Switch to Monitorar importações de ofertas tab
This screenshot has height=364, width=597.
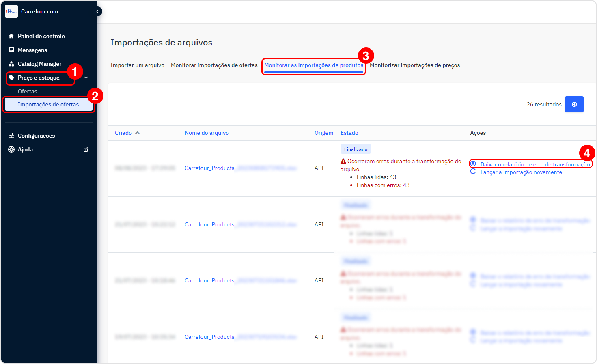214,65
